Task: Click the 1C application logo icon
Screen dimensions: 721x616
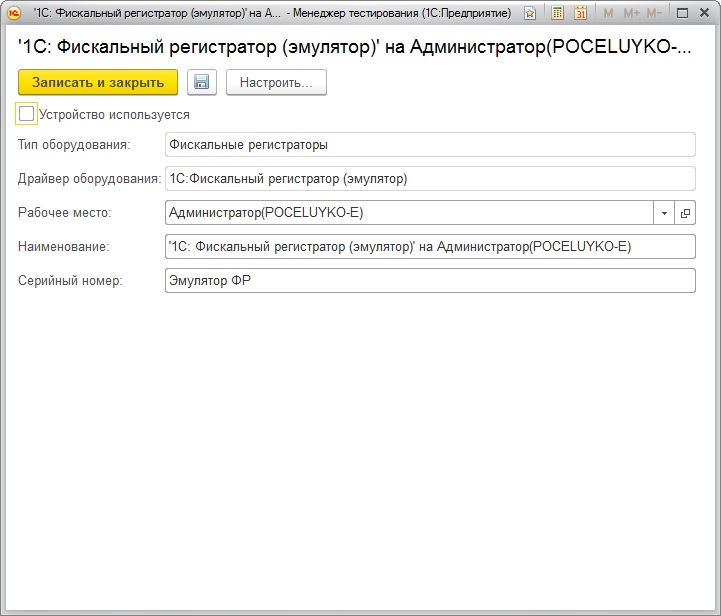Action: [x=15, y=14]
